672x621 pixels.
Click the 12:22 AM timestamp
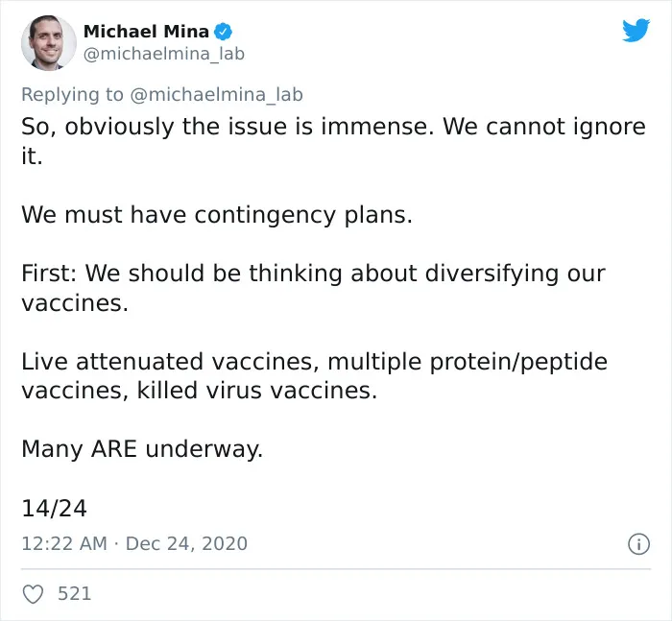(x=64, y=543)
